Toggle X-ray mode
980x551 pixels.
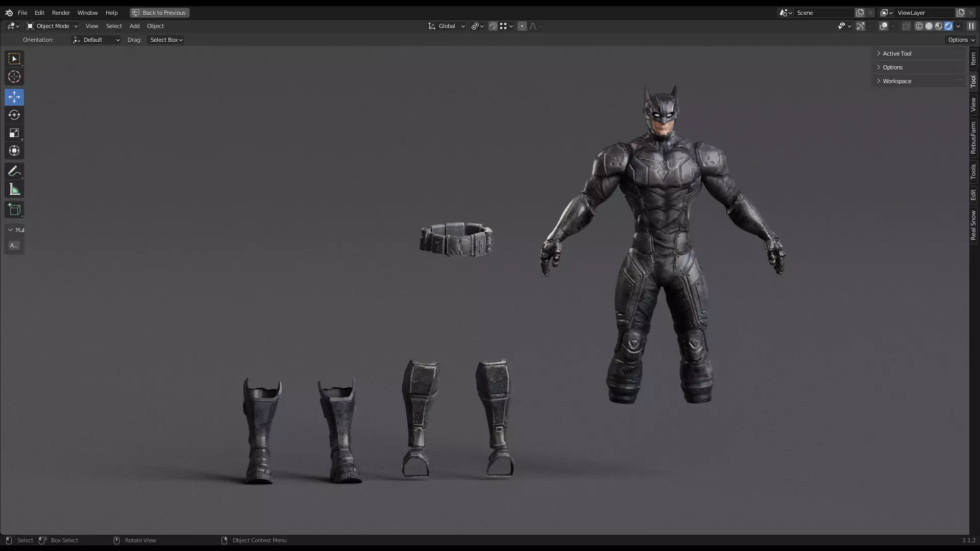click(906, 26)
